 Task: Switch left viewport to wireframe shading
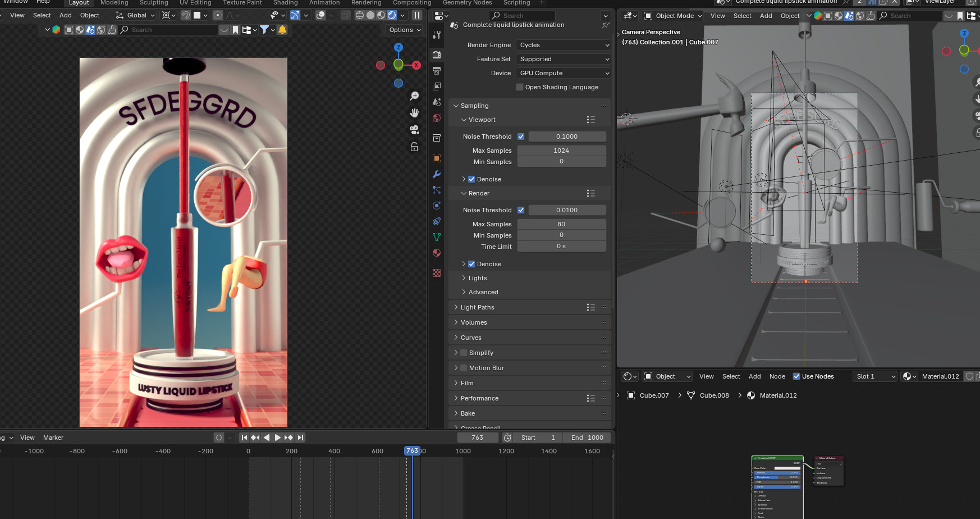tap(360, 15)
